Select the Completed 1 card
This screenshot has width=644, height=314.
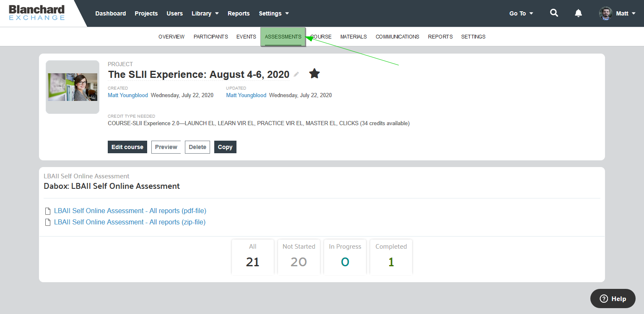(391, 257)
